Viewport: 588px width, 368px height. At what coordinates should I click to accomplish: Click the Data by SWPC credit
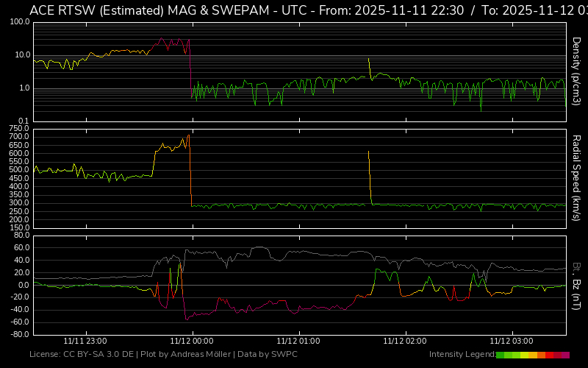[x=270, y=355]
